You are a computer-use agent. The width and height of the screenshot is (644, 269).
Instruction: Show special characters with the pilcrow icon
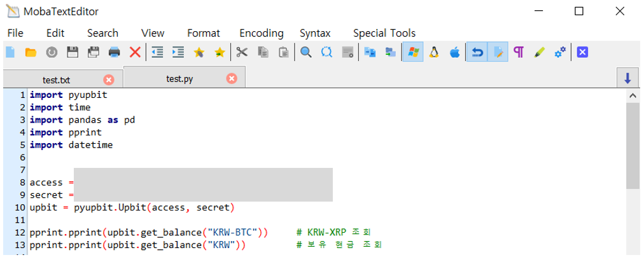[519, 52]
